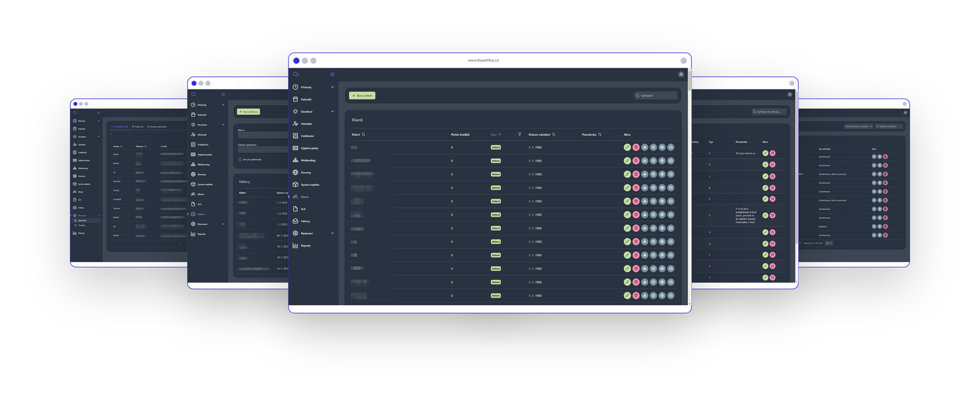Open Domény globe item in center sidebar
The image size is (980, 401).
coord(305,173)
